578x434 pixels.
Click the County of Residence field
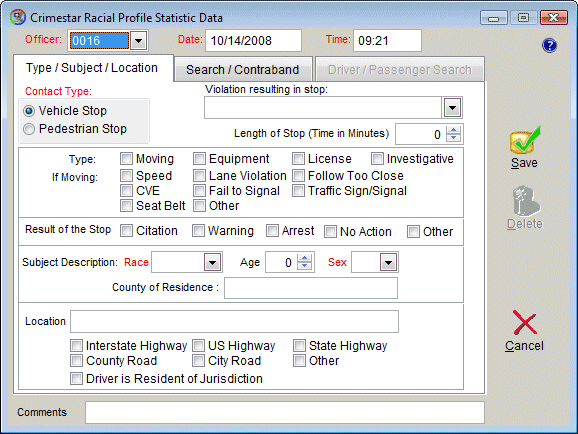click(x=311, y=288)
